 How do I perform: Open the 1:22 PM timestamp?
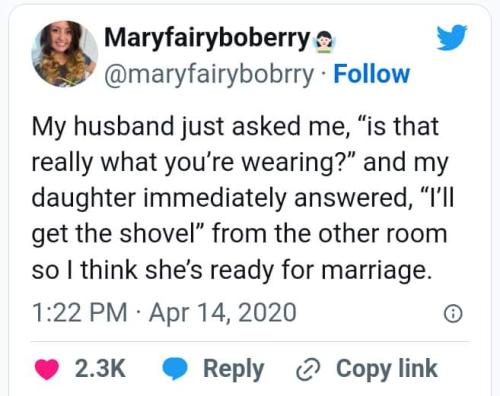(80, 312)
